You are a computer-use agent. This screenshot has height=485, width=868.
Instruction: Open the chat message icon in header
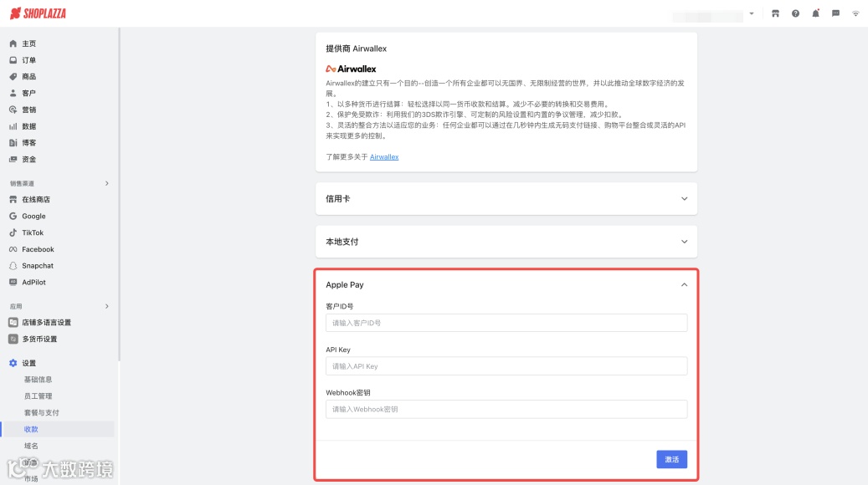836,13
